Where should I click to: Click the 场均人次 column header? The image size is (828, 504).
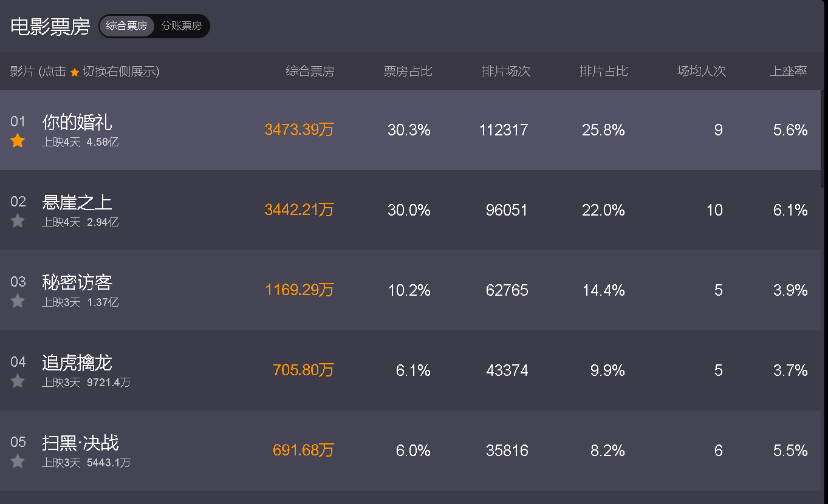(x=702, y=72)
